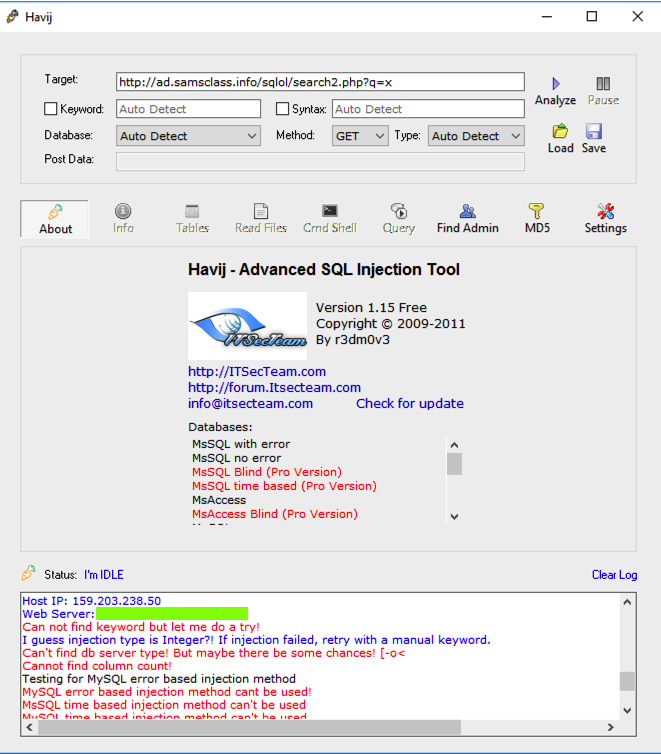Image resolution: width=661 pixels, height=754 pixels.
Task: Open the http://ITSecTeam.com link
Action: (257, 371)
